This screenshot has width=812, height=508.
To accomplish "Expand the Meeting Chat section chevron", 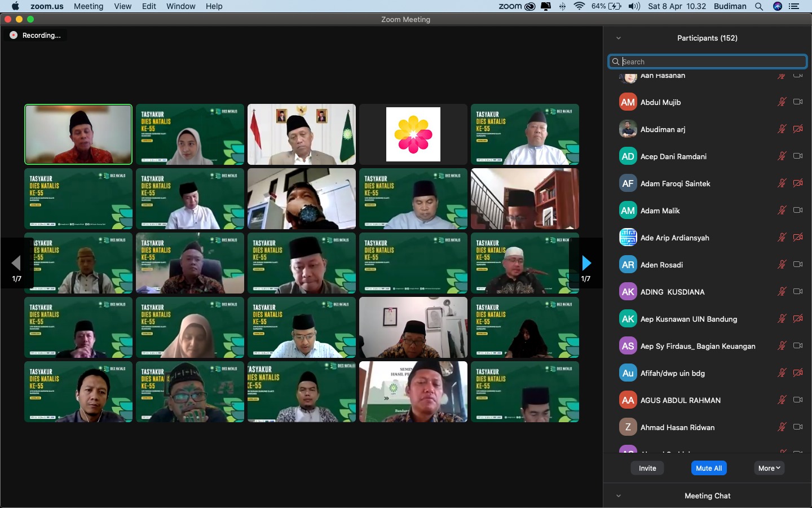I will click(x=619, y=496).
